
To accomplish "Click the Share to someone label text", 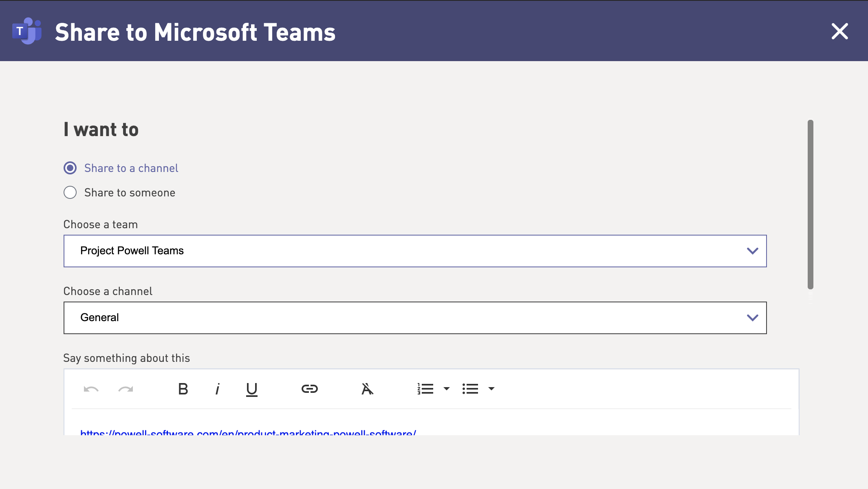I will [x=130, y=193].
